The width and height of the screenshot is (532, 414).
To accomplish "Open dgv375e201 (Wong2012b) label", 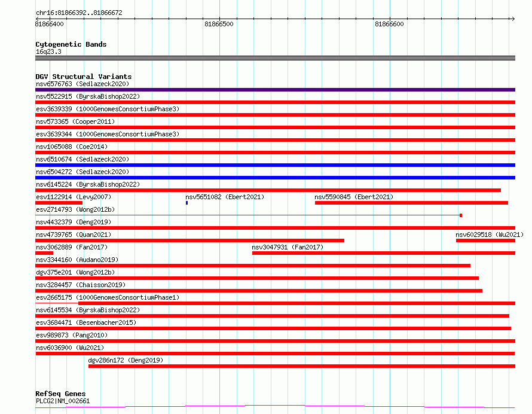I will click(x=75, y=272).
